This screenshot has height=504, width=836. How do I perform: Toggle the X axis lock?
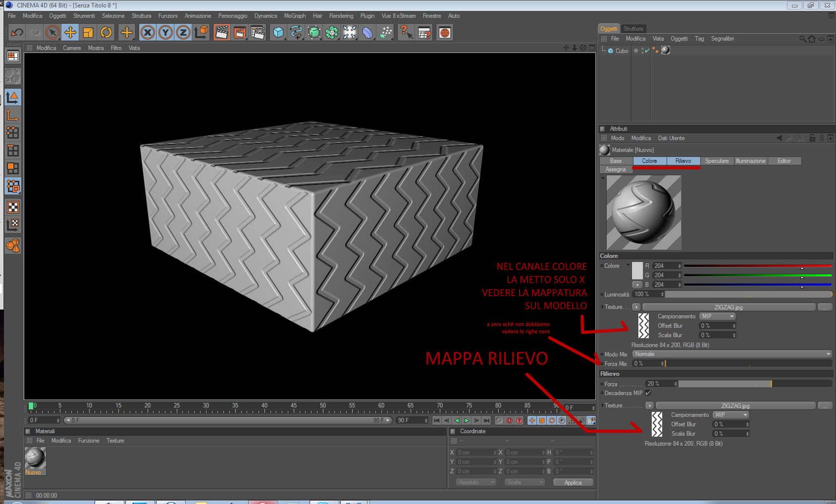point(147,33)
